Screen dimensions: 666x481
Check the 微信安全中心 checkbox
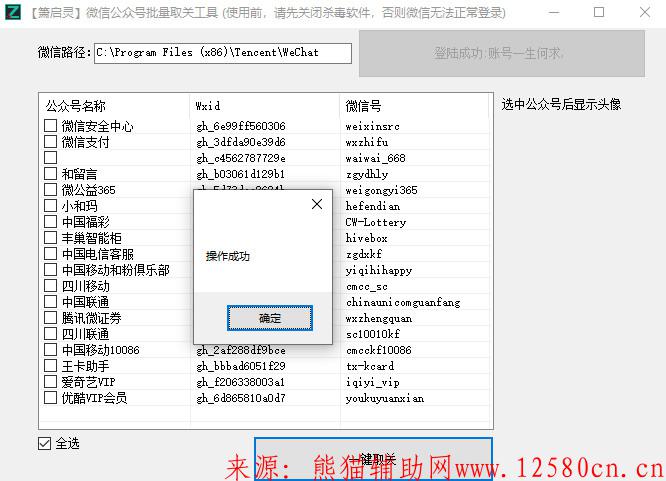click(50, 126)
